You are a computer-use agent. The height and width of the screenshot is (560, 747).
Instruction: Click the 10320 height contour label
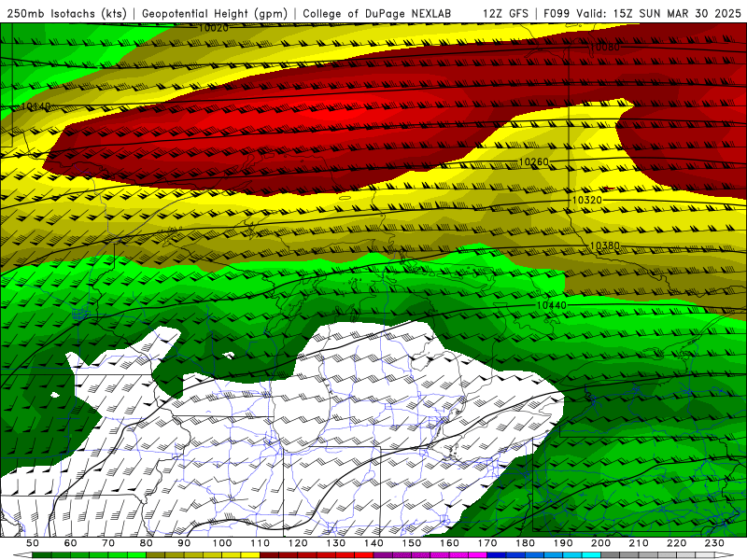tap(587, 200)
